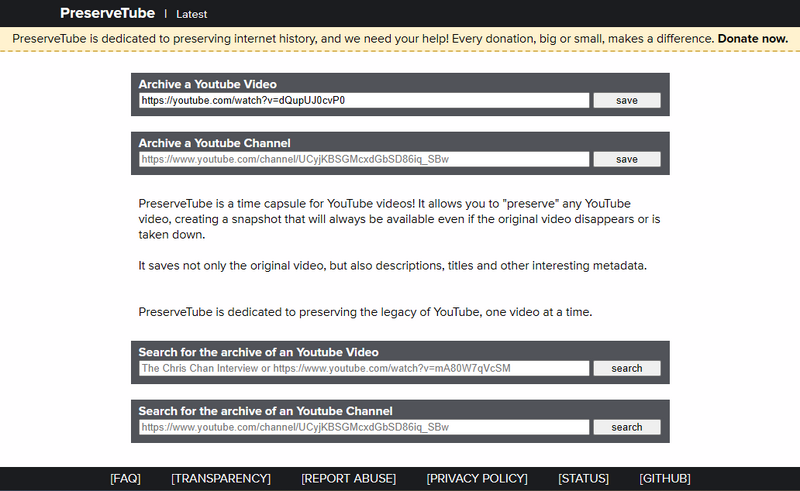
Task: Save the Youtube channel archive
Action: coord(627,159)
